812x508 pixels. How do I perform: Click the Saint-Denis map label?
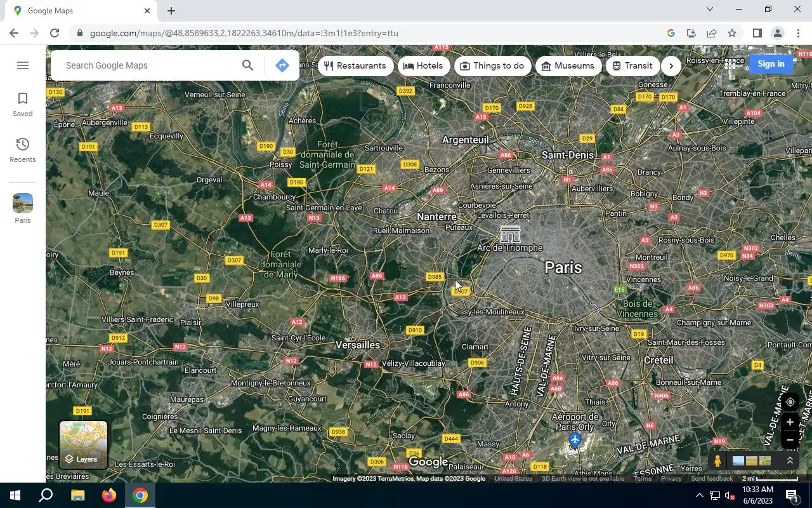point(568,155)
